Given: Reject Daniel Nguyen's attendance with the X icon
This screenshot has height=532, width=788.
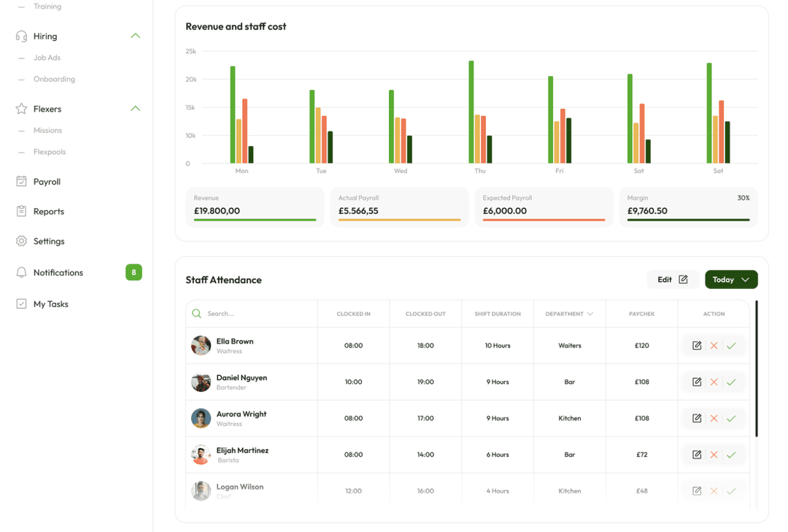Looking at the screenshot, I should point(714,382).
